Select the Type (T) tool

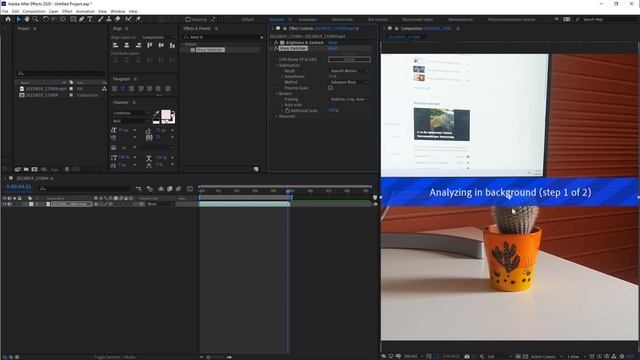tap(90, 19)
